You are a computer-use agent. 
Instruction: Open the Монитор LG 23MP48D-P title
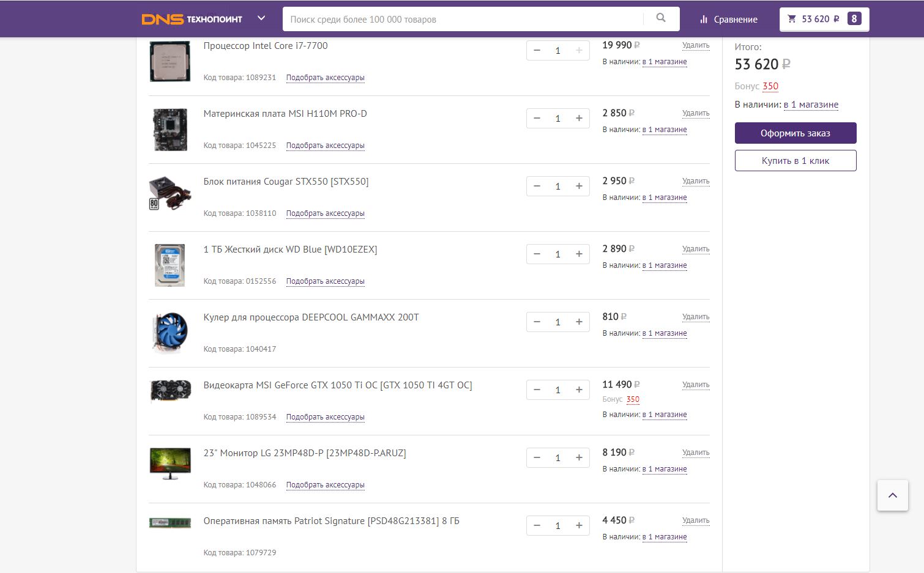pyautogui.click(x=305, y=453)
